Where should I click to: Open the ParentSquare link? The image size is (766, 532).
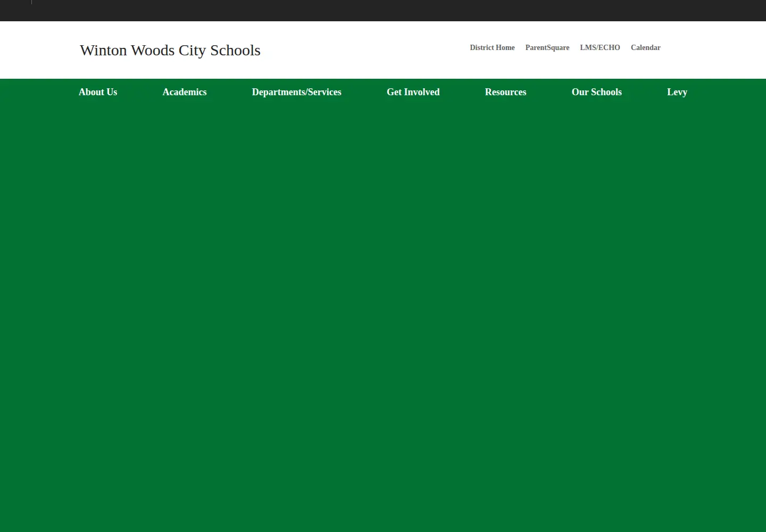point(547,47)
